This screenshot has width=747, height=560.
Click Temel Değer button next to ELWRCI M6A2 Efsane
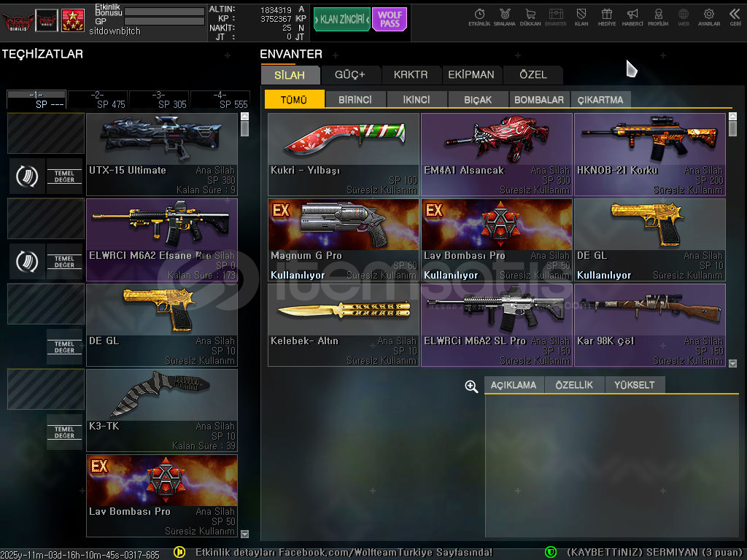pos(64,262)
